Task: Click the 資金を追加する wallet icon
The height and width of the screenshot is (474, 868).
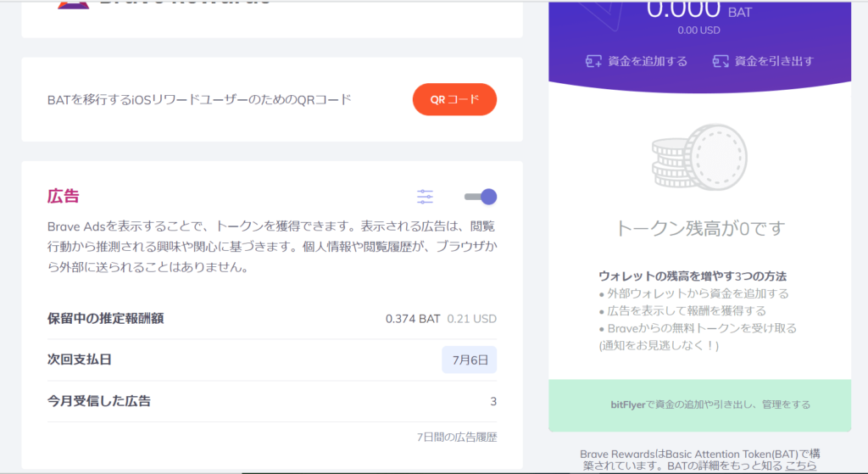Action: click(x=593, y=61)
